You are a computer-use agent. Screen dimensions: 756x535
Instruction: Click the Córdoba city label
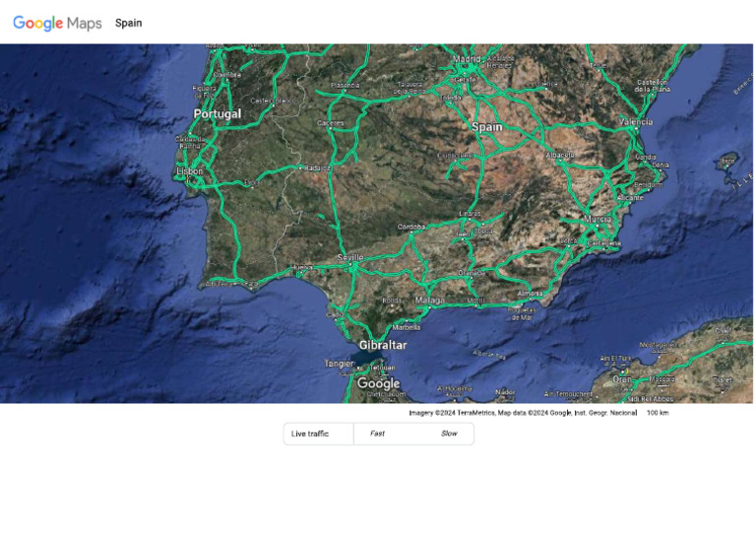411,227
